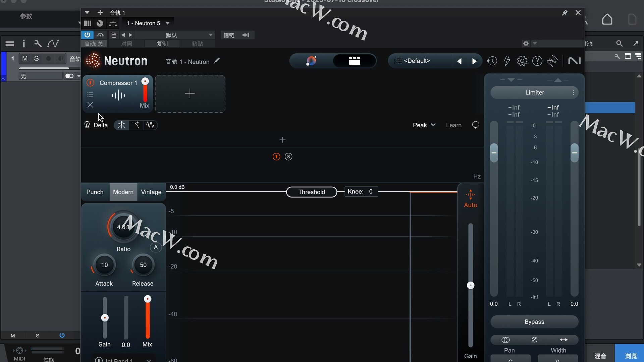Viewport: 644px width, 362px height.
Task: Open the 1 - Neutron 5 insert dropdown
Action: (x=148, y=23)
